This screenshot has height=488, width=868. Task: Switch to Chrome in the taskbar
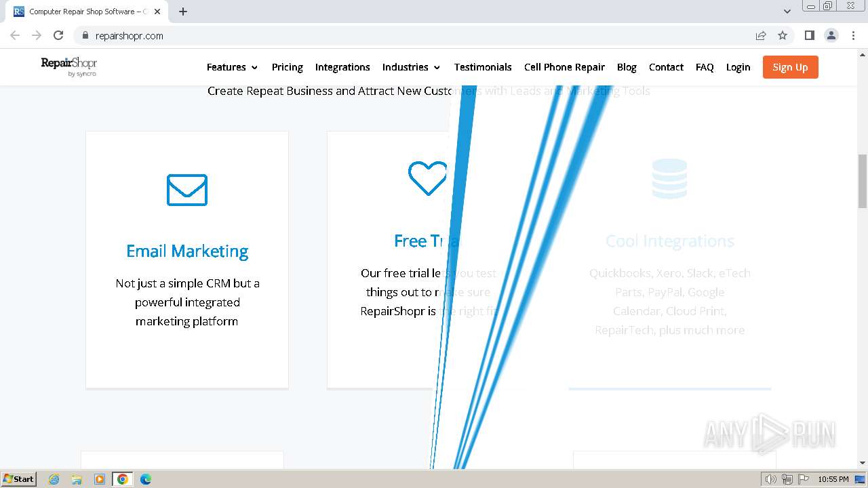click(123, 479)
